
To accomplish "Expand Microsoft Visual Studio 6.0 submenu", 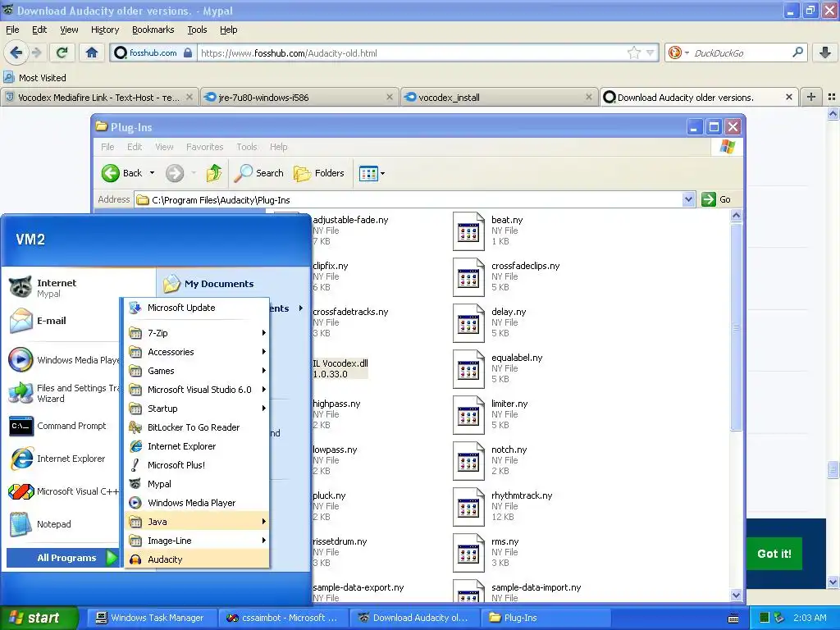I will coord(198,390).
